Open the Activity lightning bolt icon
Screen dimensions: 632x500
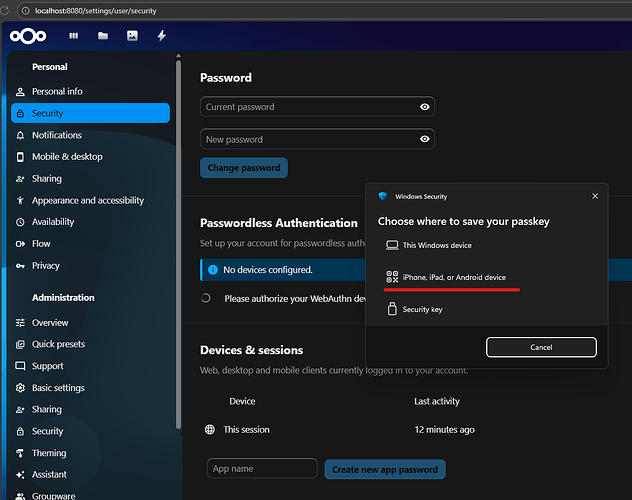(161, 36)
